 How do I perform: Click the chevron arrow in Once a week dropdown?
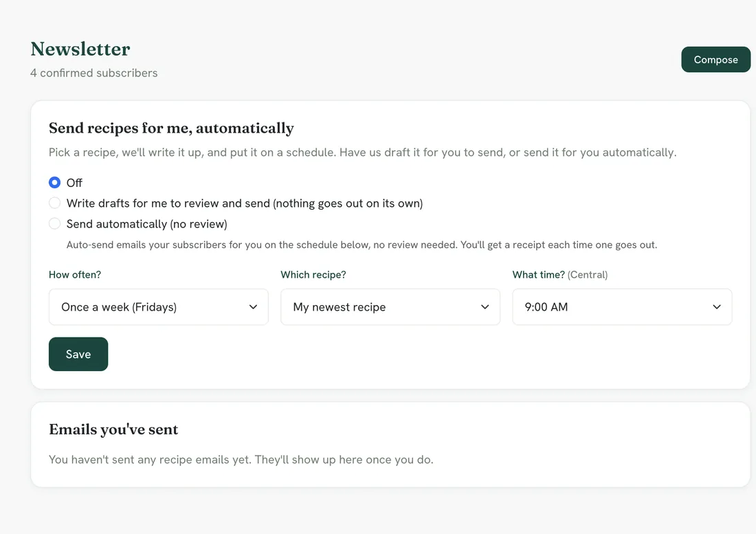[x=253, y=307]
